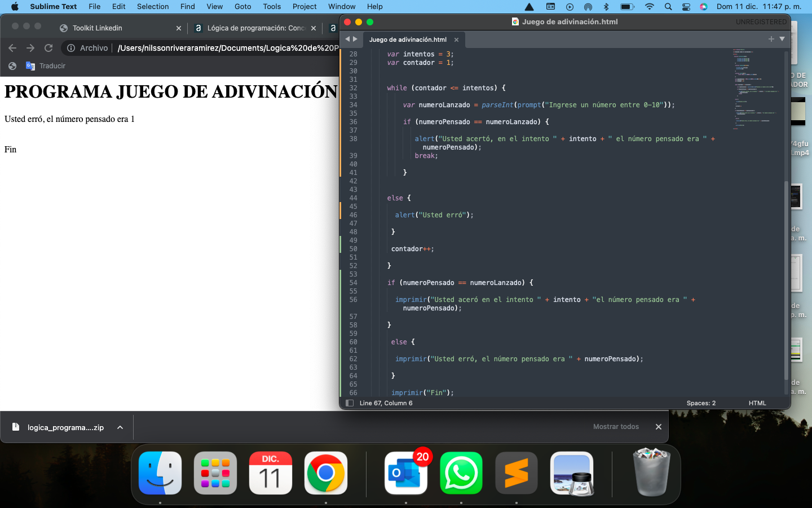
Task: Open Outlook showing 20 notifications from the Dock
Action: (x=406, y=473)
